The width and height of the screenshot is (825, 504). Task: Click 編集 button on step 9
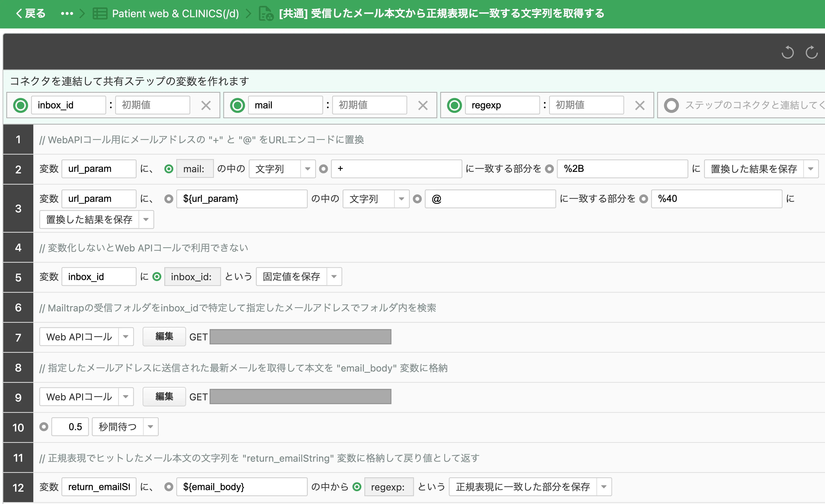[164, 397]
